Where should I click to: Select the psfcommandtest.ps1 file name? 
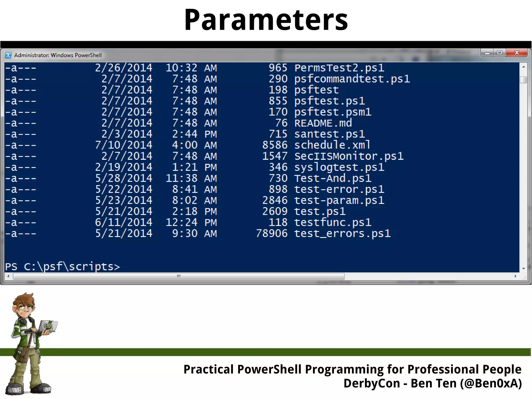[x=352, y=79]
